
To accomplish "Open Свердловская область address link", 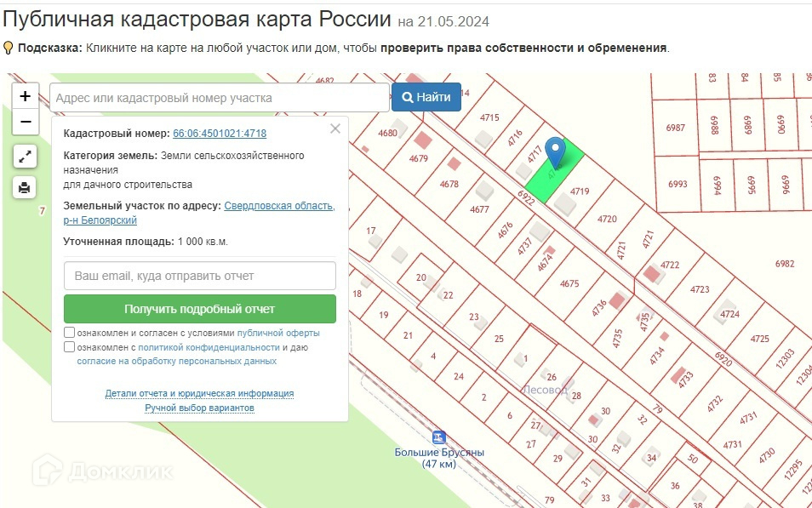I will click(279, 206).
